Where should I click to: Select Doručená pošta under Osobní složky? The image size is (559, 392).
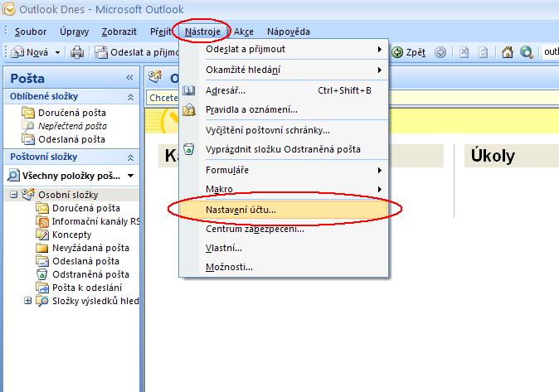pos(86,208)
